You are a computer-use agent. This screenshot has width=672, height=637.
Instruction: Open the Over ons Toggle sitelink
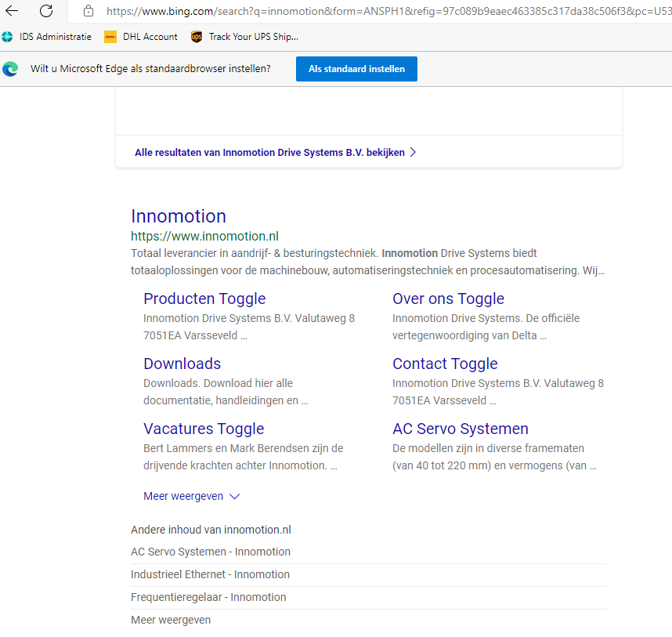[448, 299]
